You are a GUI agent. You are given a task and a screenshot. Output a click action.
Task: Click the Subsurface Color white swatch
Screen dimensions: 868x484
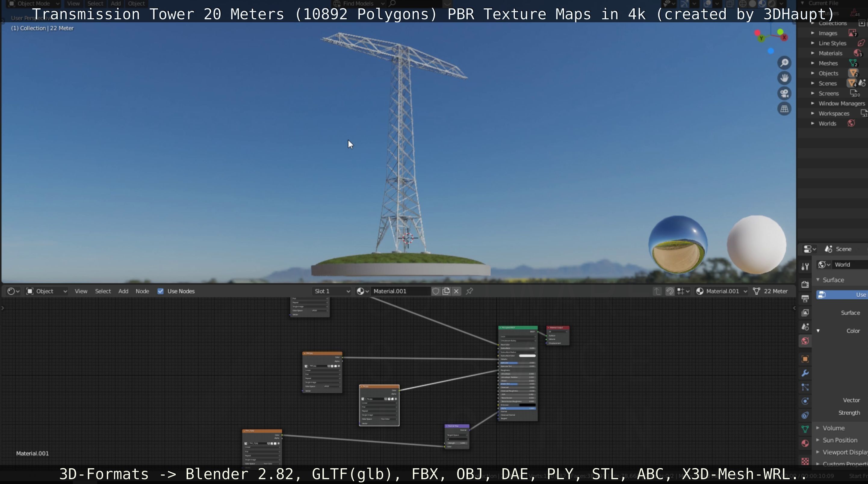(527, 356)
